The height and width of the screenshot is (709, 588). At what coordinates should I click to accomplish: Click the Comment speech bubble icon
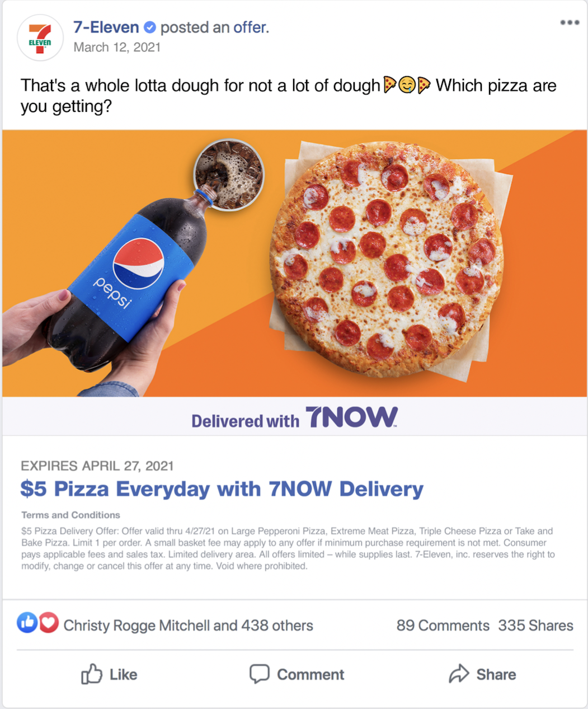259,674
